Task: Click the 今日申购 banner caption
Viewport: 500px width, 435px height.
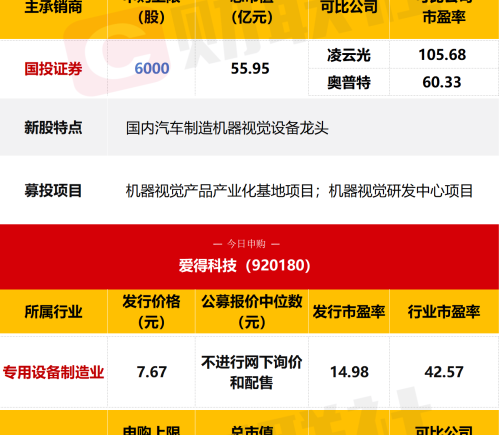Action: click(246, 244)
